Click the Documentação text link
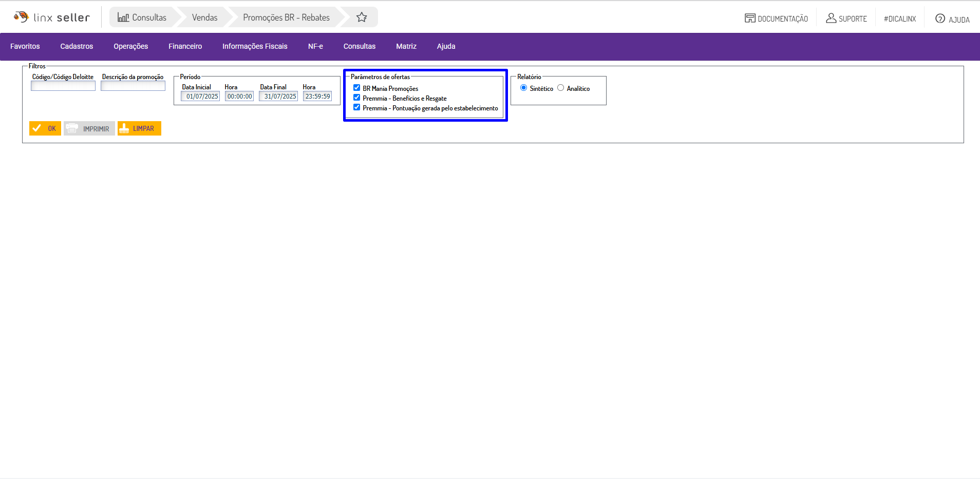This screenshot has height=479, width=980. (783, 19)
